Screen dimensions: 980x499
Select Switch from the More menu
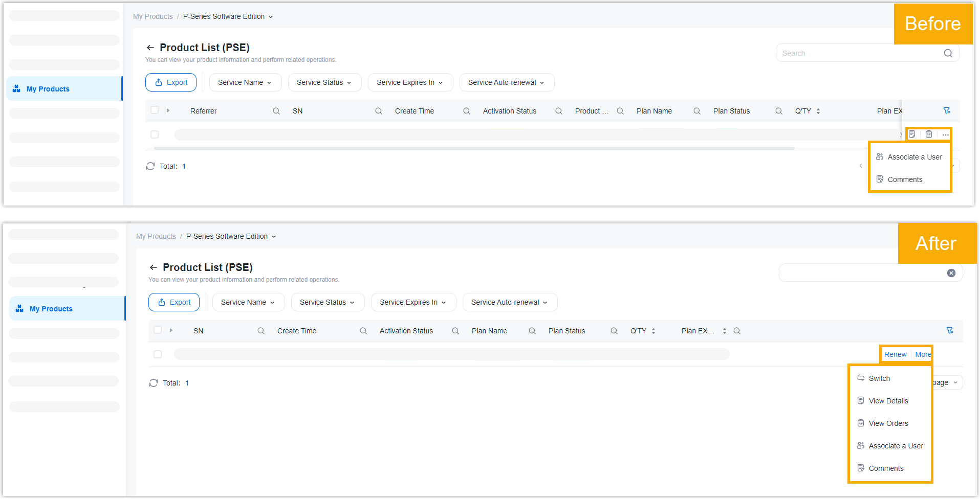[x=879, y=378]
